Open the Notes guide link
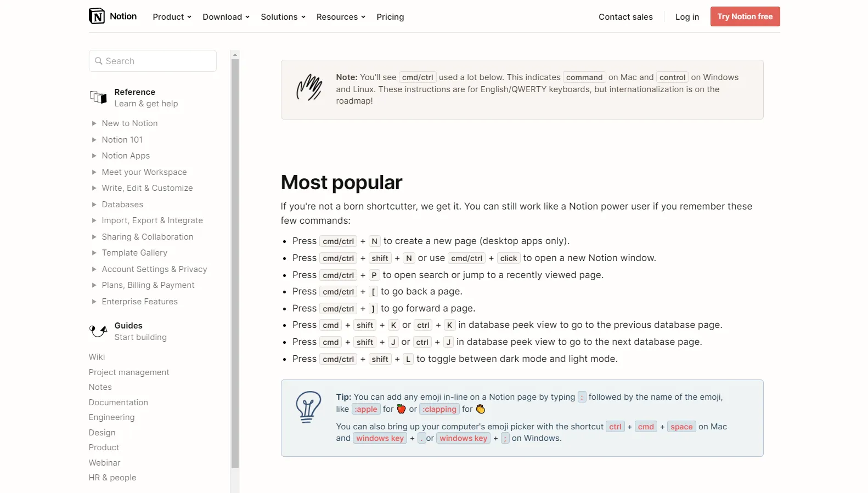The image size is (868, 493). pyautogui.click(x=100, y=387)
